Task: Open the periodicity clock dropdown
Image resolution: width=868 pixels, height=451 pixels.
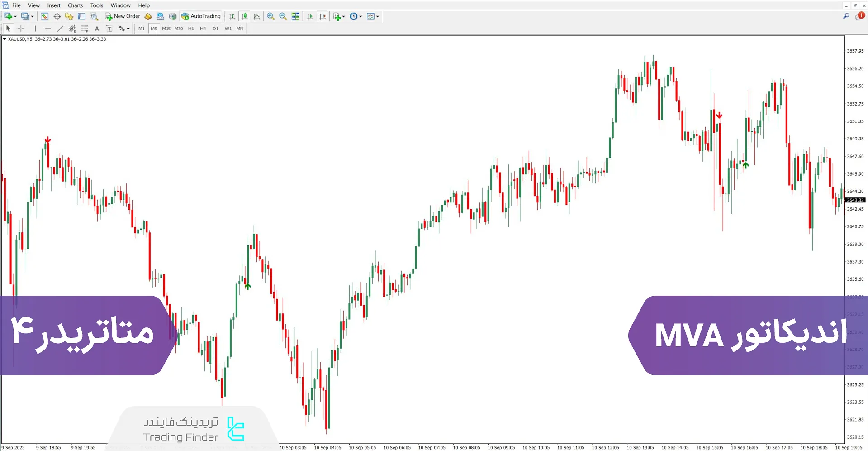Action: pos(360,16)
